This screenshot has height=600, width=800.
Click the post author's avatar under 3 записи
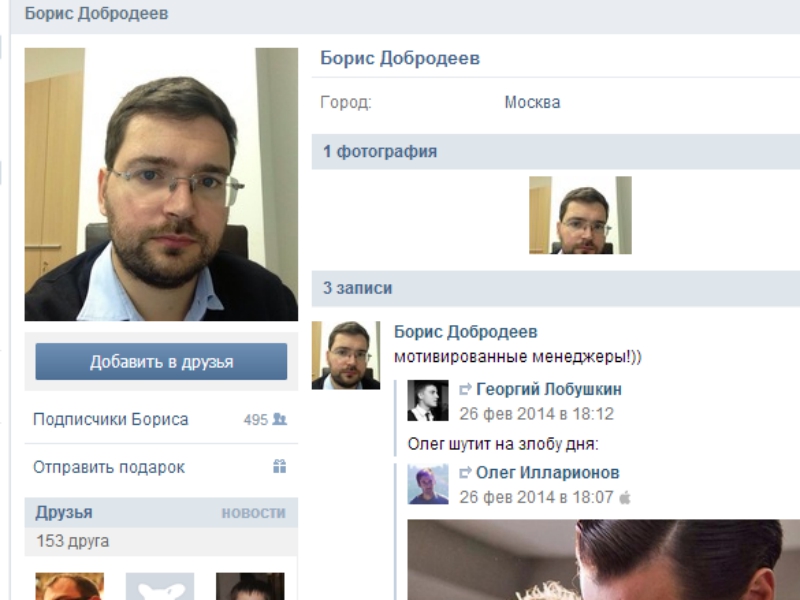coord(346,355)
